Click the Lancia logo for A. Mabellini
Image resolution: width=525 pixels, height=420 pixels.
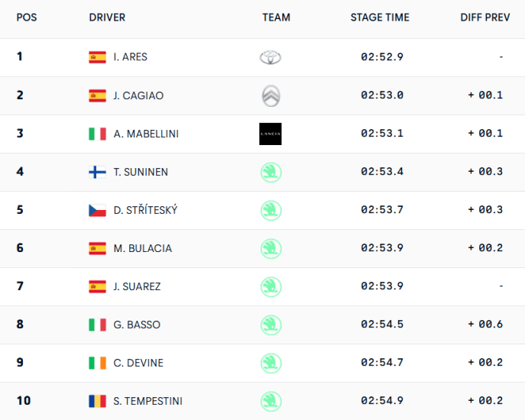click(x=271, y=134)
